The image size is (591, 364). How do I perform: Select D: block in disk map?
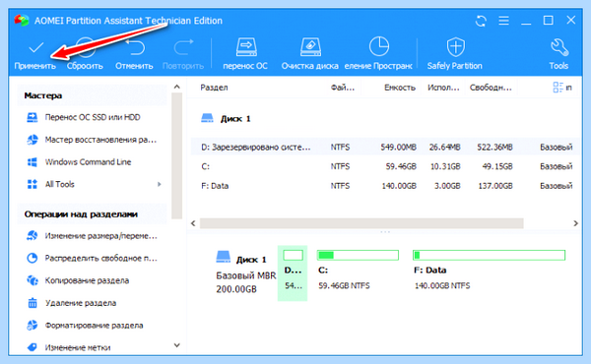tap(293, 273)
